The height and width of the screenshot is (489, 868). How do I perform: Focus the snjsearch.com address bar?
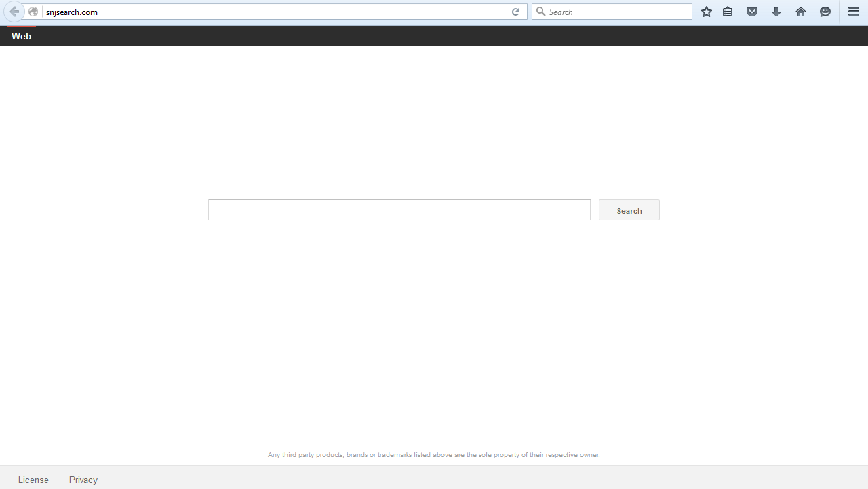click(274, 12)
